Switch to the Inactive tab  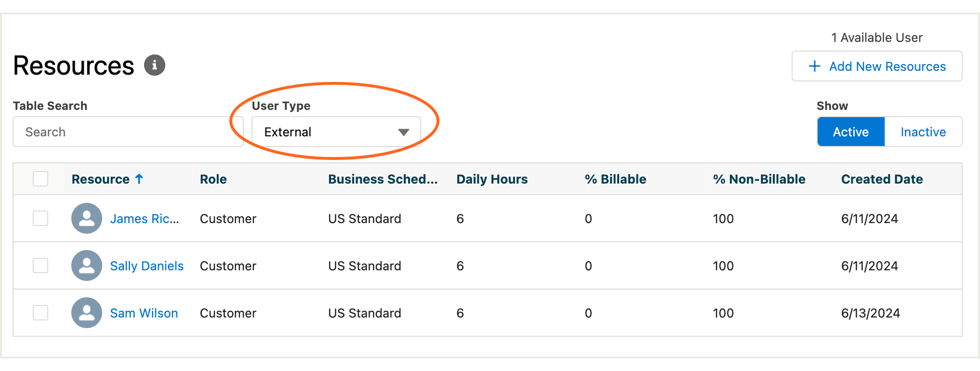(923, 132)
